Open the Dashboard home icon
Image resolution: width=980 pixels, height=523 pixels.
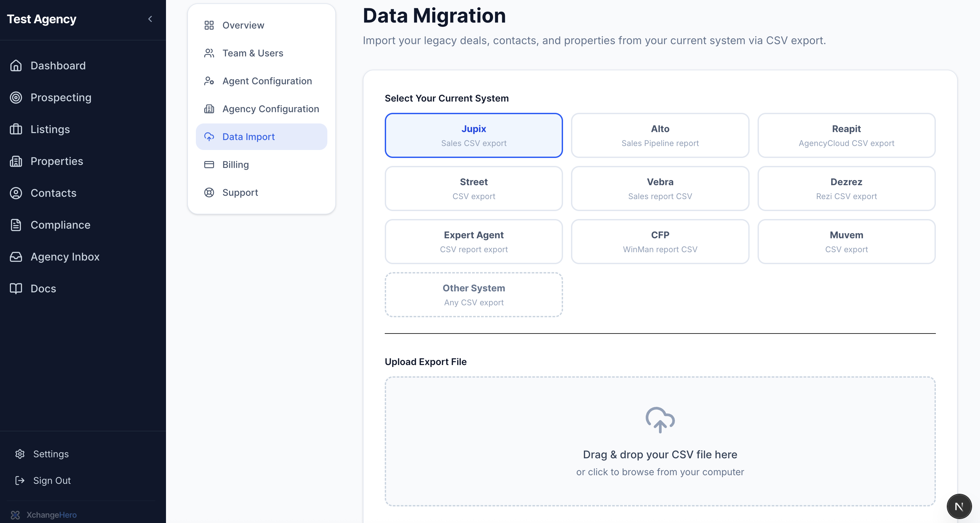click(x=16, y=65)
